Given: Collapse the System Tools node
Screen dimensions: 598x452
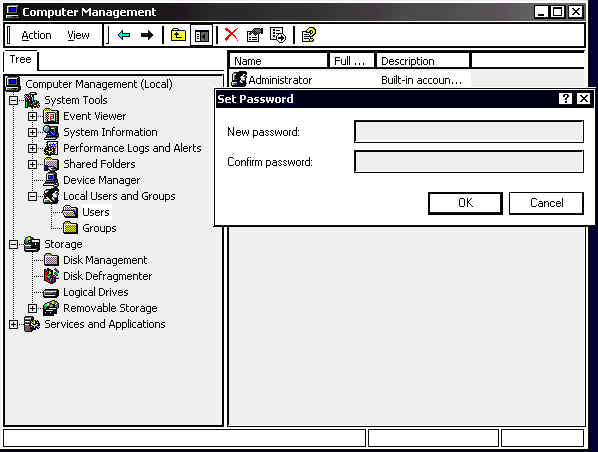Looking at the screenshot, I should (x=13, y=100).
